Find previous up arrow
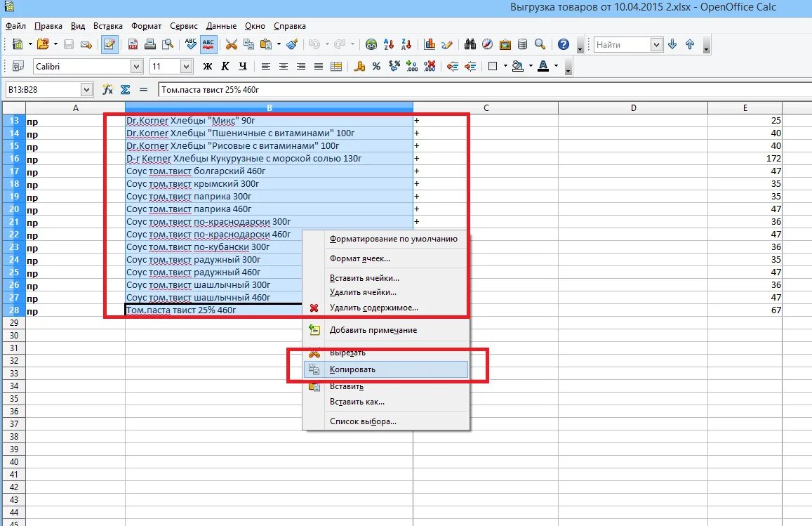 [x=690, y=44]
